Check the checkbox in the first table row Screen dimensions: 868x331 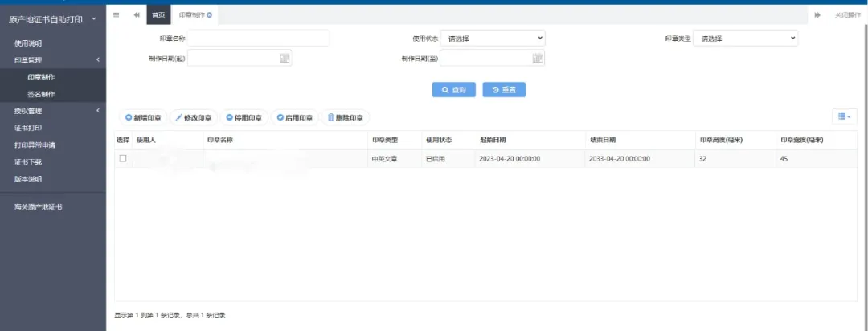click(x=123, y=158)
